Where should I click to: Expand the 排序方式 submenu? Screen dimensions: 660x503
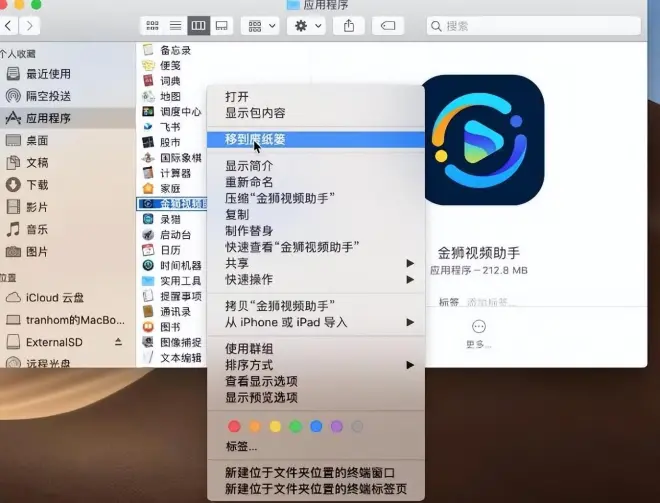tap(316, 365)
